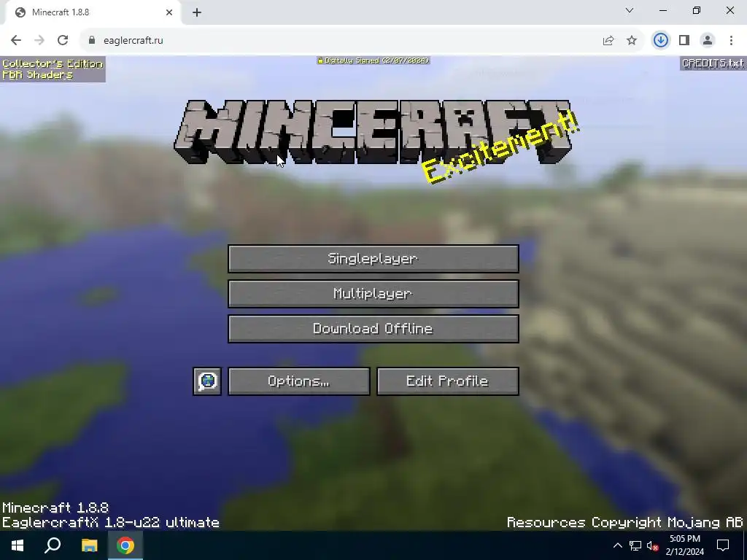The width and height of the screenshot is (747, 560).
Task: Open the CREDITS.txt link
Action: (x=713, y=63)
